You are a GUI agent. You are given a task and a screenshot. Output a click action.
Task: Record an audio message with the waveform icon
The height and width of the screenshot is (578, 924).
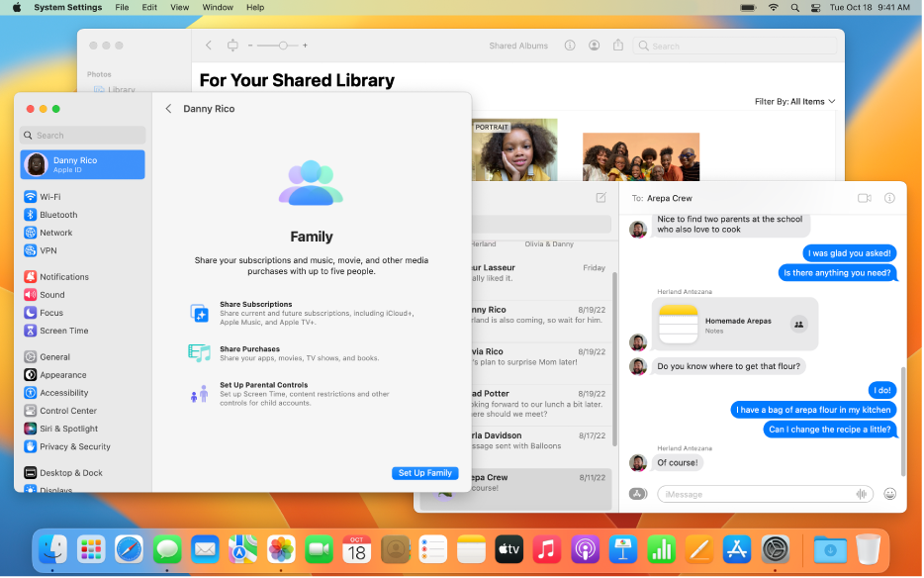[x=861, y=494]
